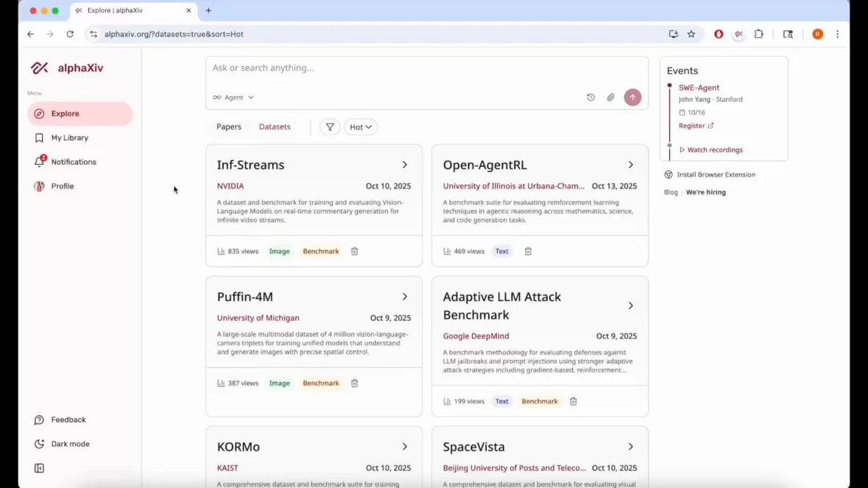Open the Agent mode dropdown
The image size is (868, 488).
coord(233,97)
